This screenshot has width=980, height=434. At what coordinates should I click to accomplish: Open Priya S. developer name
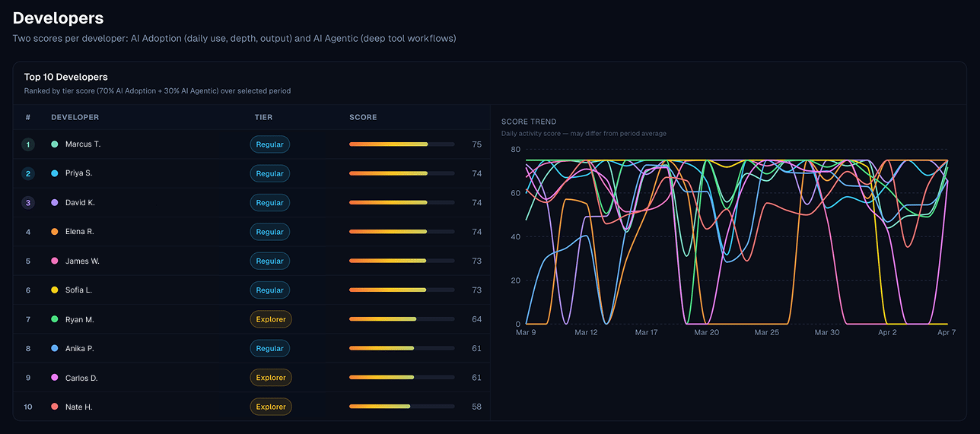78,173
